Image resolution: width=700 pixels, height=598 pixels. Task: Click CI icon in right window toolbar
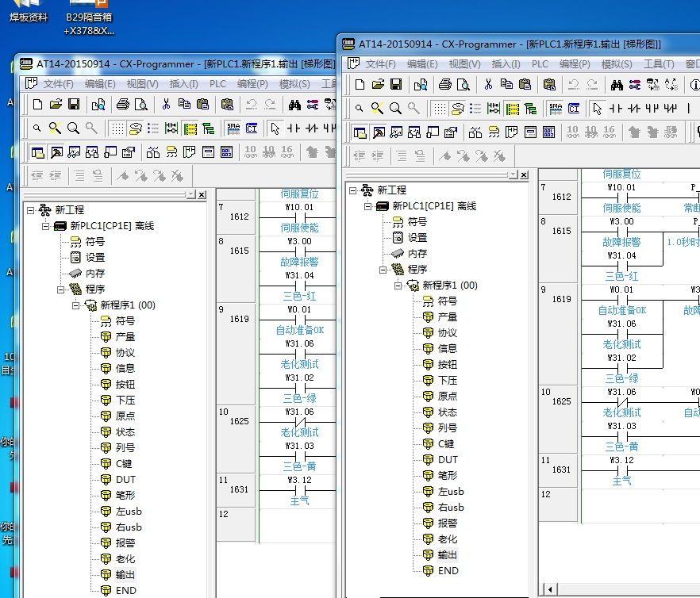pyautogui.click(x=574, y=109)
